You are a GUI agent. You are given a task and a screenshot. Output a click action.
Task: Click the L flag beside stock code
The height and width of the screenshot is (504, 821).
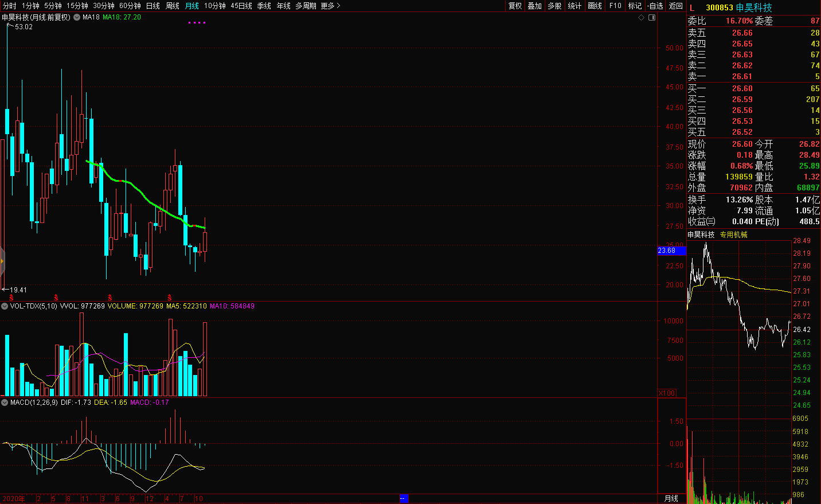[692, 7]
